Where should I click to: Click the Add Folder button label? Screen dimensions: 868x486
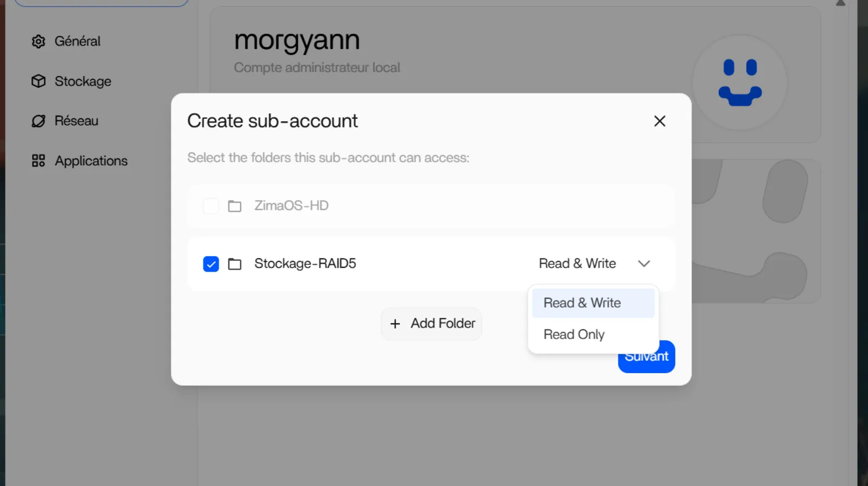tap(443, 324)
